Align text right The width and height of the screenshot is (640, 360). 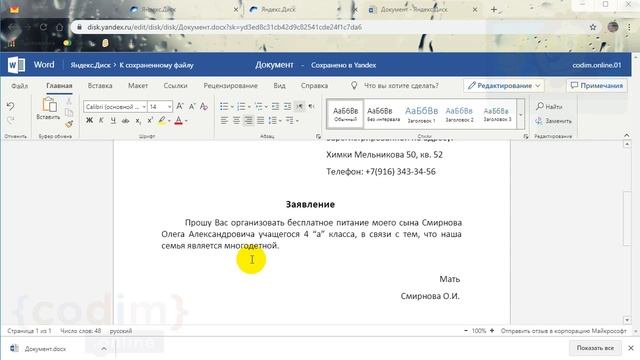(248, 120)
